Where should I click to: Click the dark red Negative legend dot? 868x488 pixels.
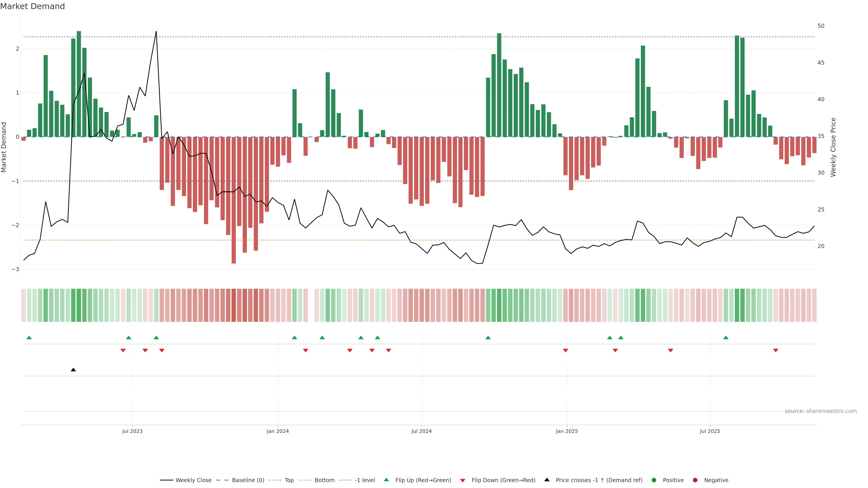(695, 480)
